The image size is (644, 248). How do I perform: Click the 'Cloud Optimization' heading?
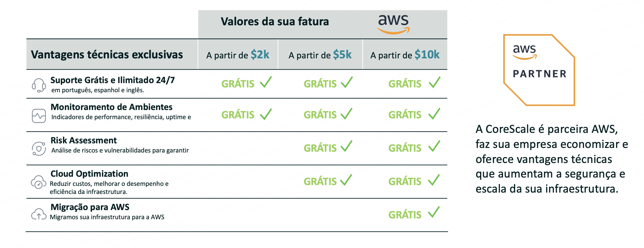89,174
